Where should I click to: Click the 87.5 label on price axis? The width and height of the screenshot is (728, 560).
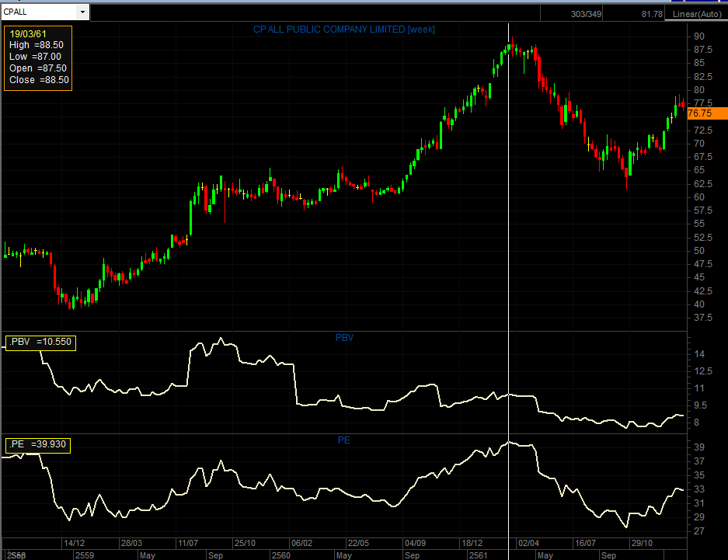coord(703,50)
